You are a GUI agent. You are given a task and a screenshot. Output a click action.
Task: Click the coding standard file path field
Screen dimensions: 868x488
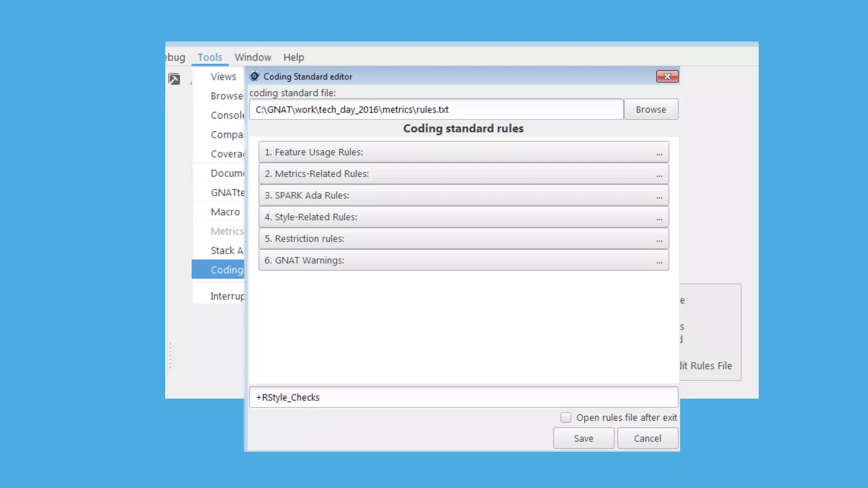(x=436, y=110)
